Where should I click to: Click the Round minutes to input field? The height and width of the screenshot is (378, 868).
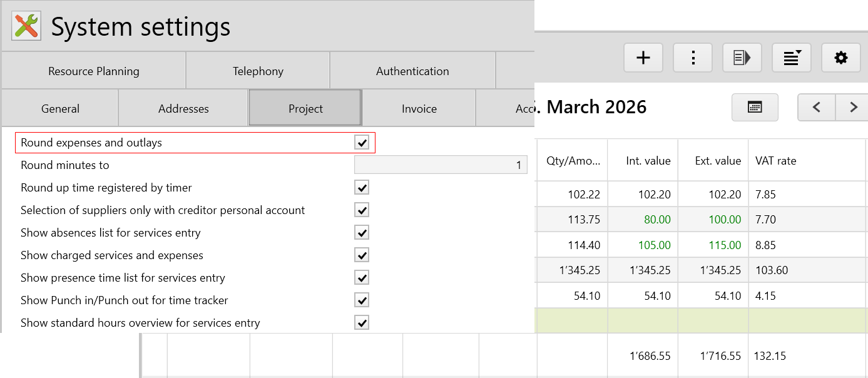tap(441, 165)
